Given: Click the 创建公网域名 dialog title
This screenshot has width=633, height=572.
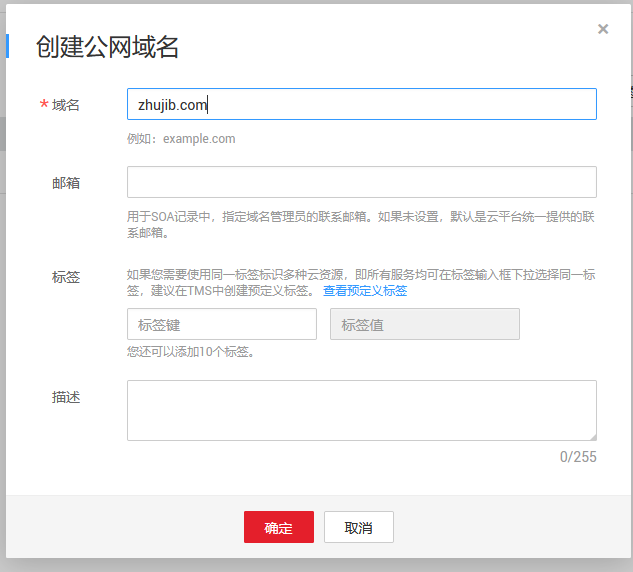Looking at the screenshot, I should pos(107,47).
